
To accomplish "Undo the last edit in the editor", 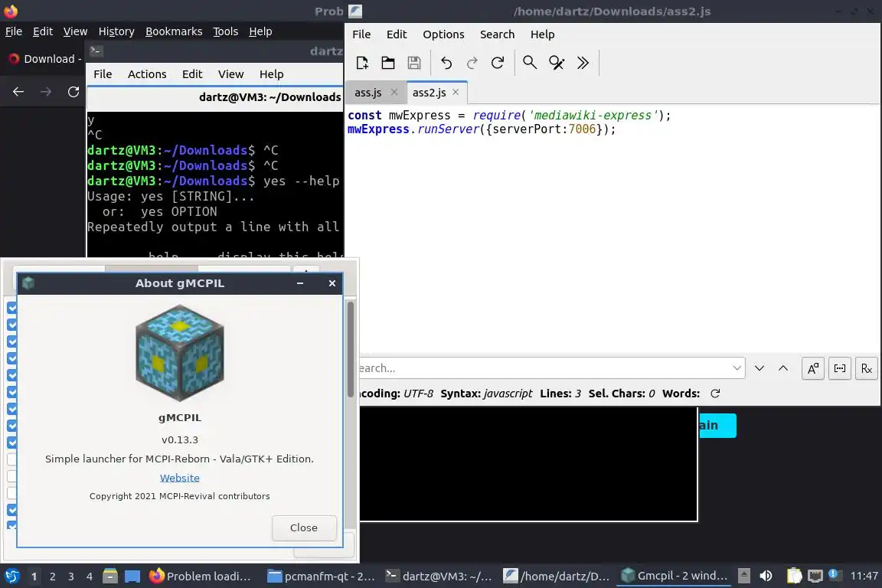I will click(446, 63).
